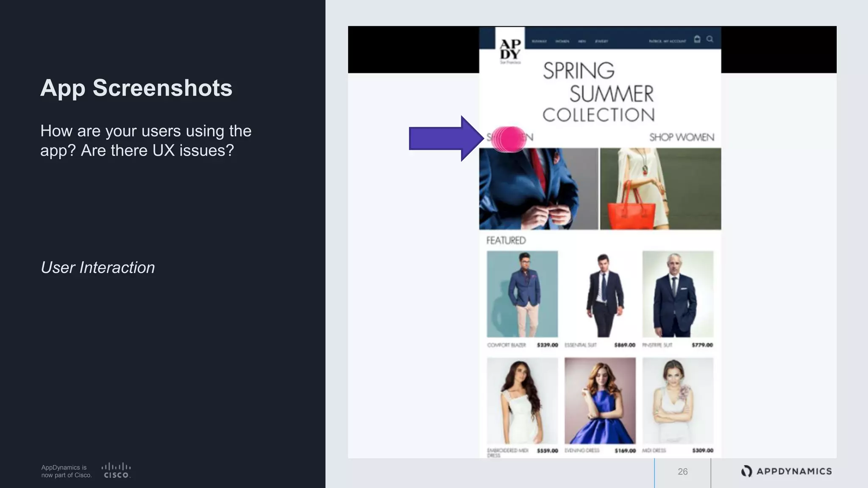Click the search magnifier icon

point(710,39)
